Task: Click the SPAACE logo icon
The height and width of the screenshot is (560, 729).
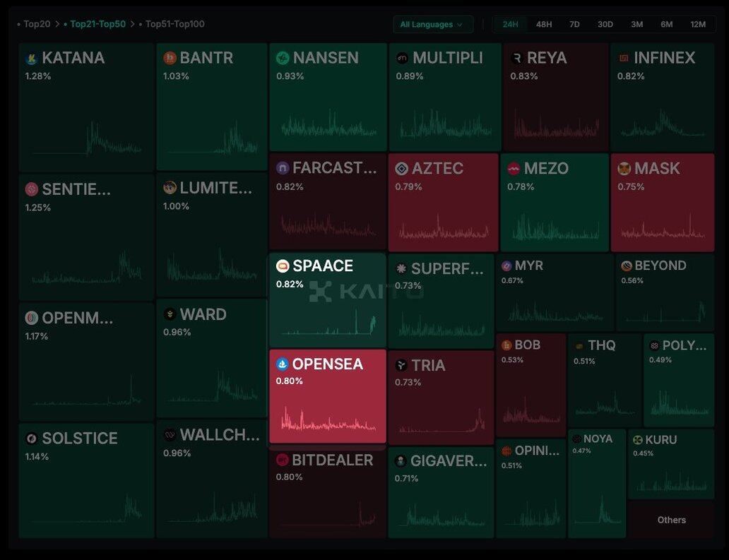Action: pos(283,266)
